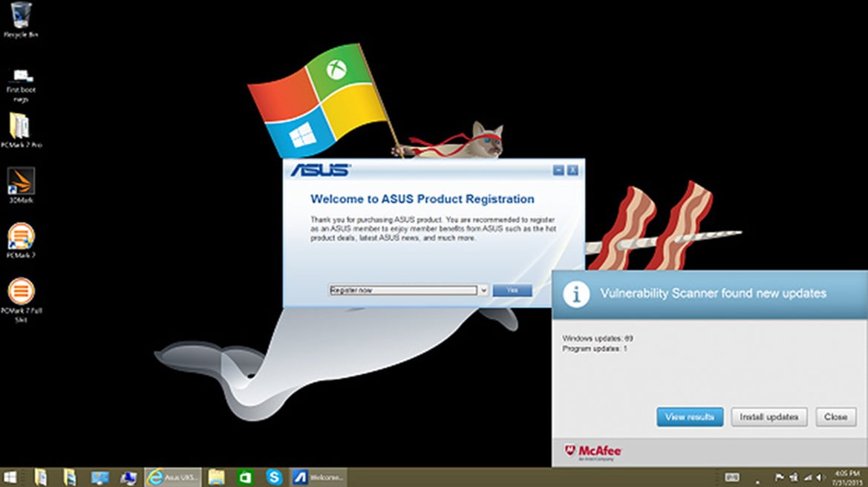The width and height of the screenshot is (868, 487).
Task: Open the Recycle Bin desktop icon
Action: click(x=21, y=20)
